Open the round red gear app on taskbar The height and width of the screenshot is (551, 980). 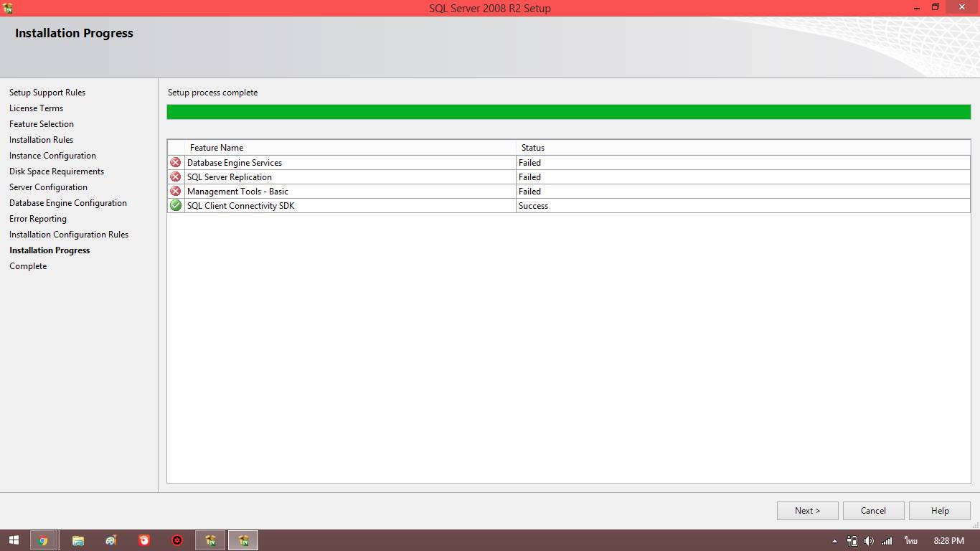coord(177,540)
